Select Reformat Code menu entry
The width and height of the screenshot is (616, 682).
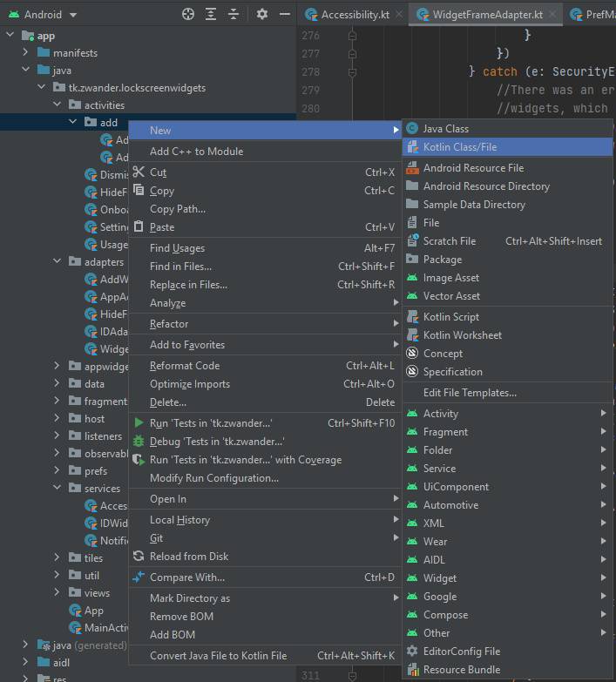[x=265, y=365]
